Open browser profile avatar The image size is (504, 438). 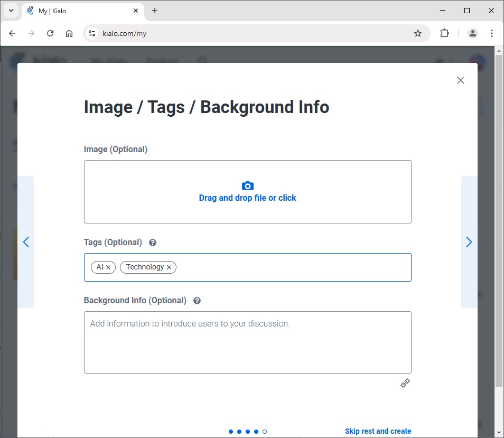(x=472, y=33)
